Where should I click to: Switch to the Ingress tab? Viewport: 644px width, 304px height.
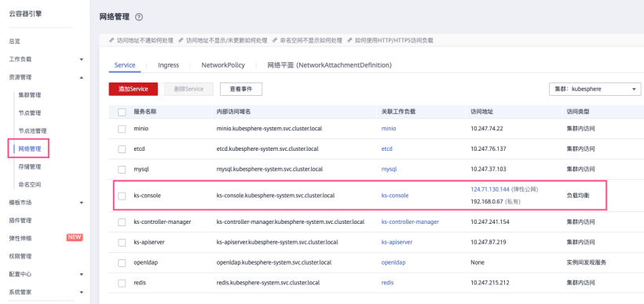click(x=168, y=65)
